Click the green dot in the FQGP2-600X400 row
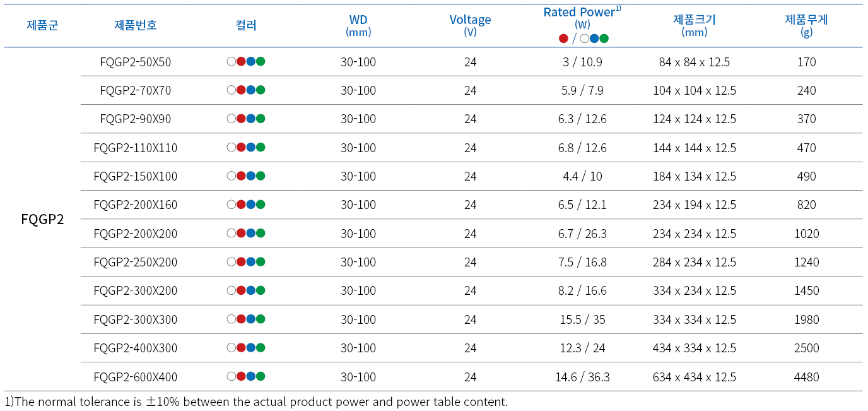 (261, 376)
